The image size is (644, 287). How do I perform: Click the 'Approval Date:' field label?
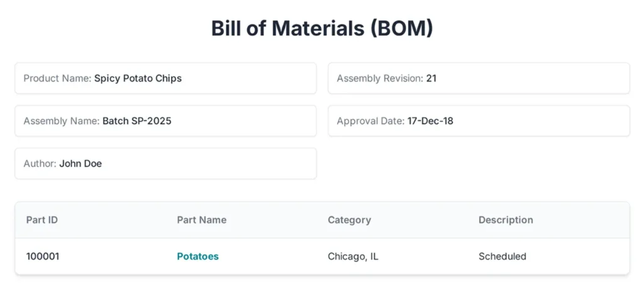(x=370, y=121)
